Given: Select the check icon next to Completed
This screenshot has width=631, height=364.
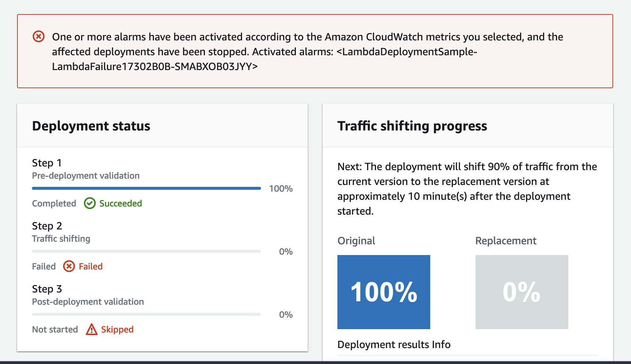Looking at the screenshot, I should pos(89,203).
